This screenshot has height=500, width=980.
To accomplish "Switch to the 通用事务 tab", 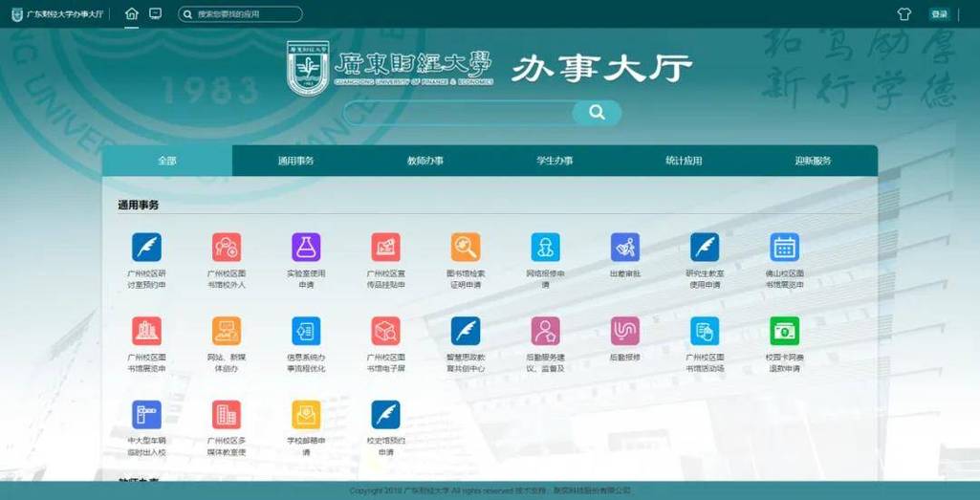I will (296, 161).
